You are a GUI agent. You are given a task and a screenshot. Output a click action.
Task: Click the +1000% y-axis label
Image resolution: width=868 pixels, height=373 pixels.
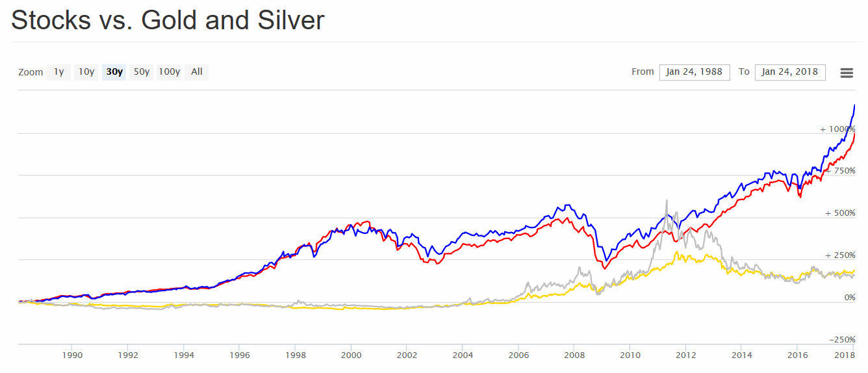tap(837, 129)
